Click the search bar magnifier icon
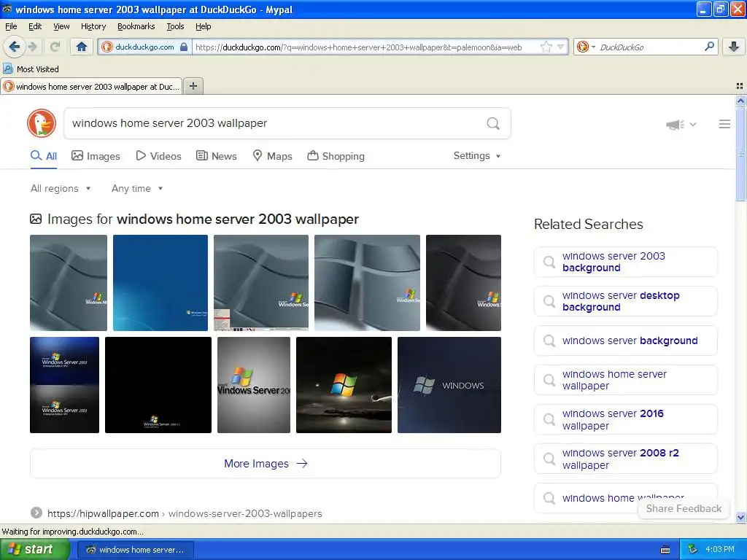 [709, 46]
